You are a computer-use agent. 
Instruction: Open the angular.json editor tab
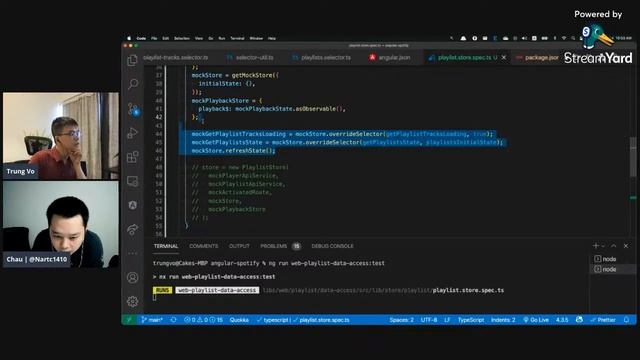click(x=390, y=58)
